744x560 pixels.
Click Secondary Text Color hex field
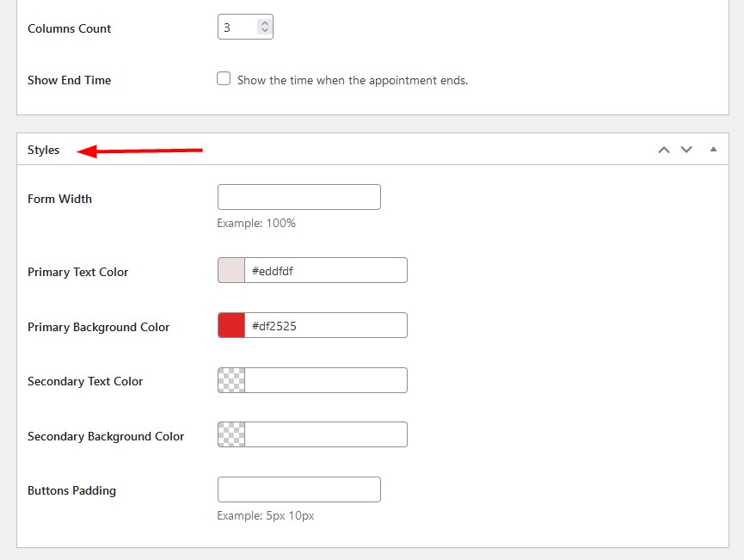[326, 380]
